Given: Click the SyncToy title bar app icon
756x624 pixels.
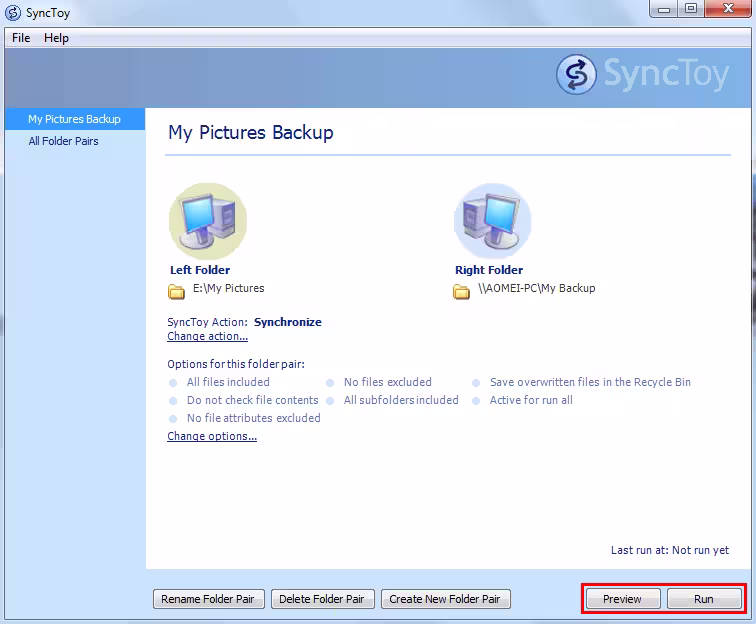Looking at the screenshot, I should pyautogui.click(x=13, y=13).
